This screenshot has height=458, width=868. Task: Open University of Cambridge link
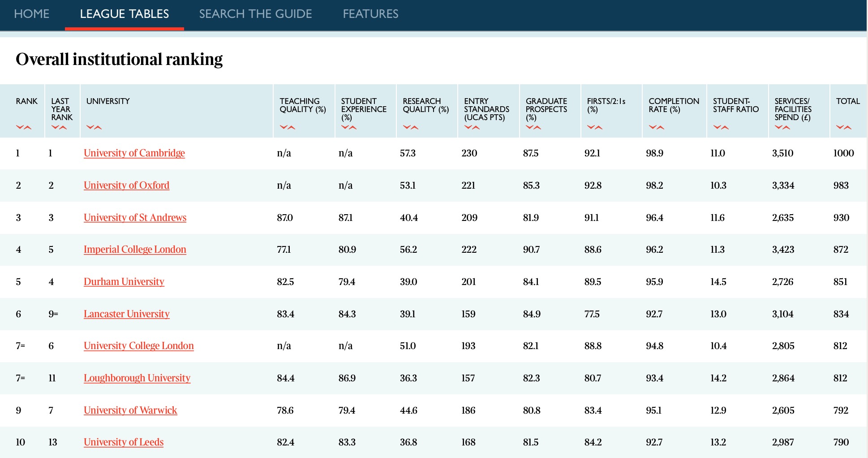click(x=134, y=153)
